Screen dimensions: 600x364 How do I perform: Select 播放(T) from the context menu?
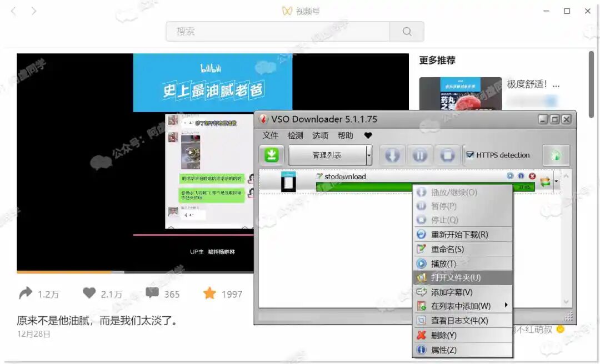(x=463, y=264)
